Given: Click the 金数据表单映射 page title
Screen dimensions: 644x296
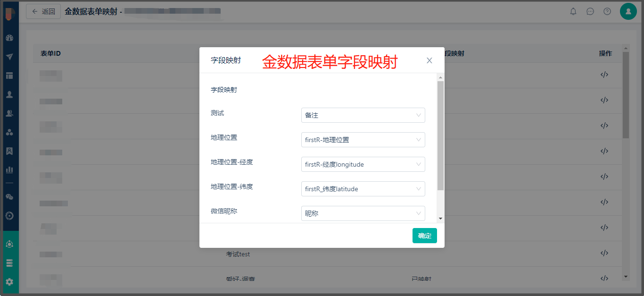Looking at the screenshot, I should click(x=91, y=11).
